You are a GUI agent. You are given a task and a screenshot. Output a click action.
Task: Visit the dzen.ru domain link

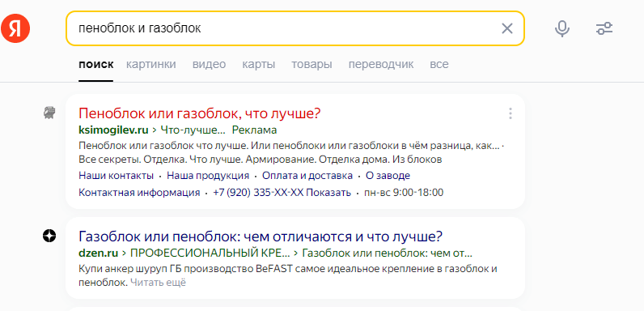pos(98,253)
